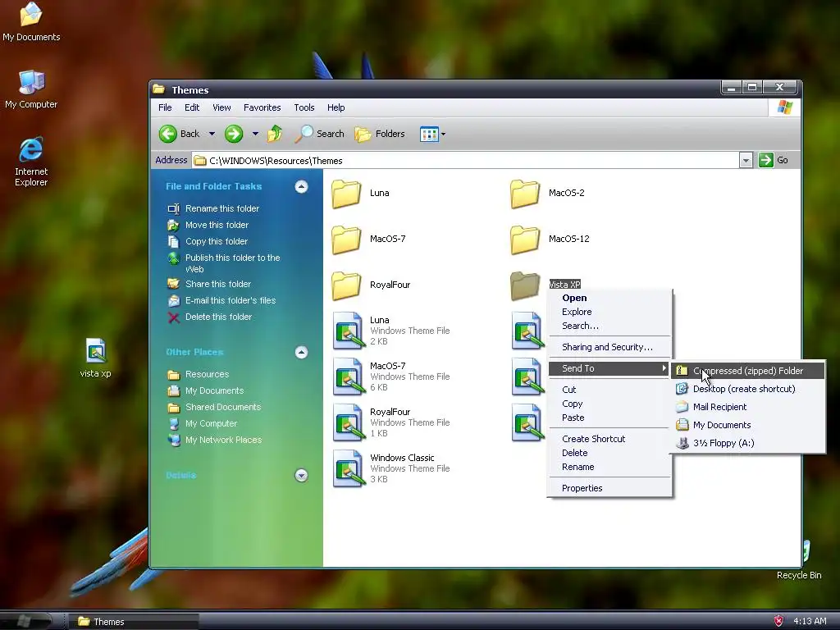Viewport: 840px width, 630px height.
Task: Click Publish this folder to the Web
Action: point(232,263)
